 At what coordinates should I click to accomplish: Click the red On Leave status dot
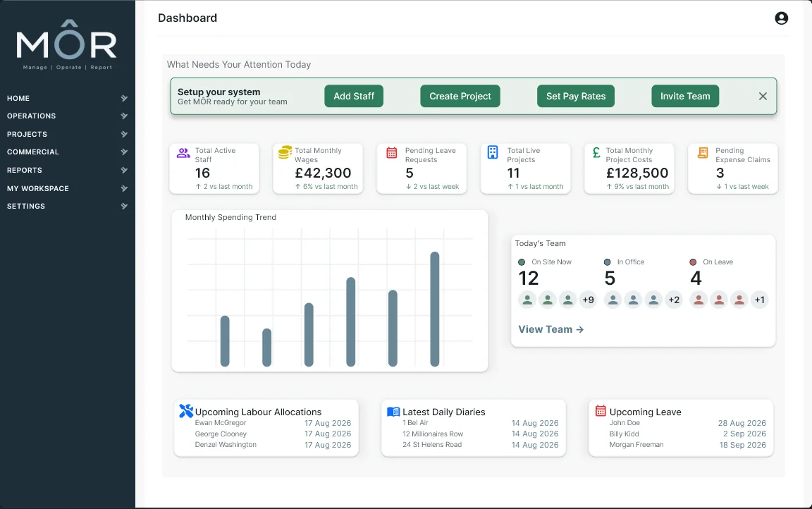[x=693, y=262]
